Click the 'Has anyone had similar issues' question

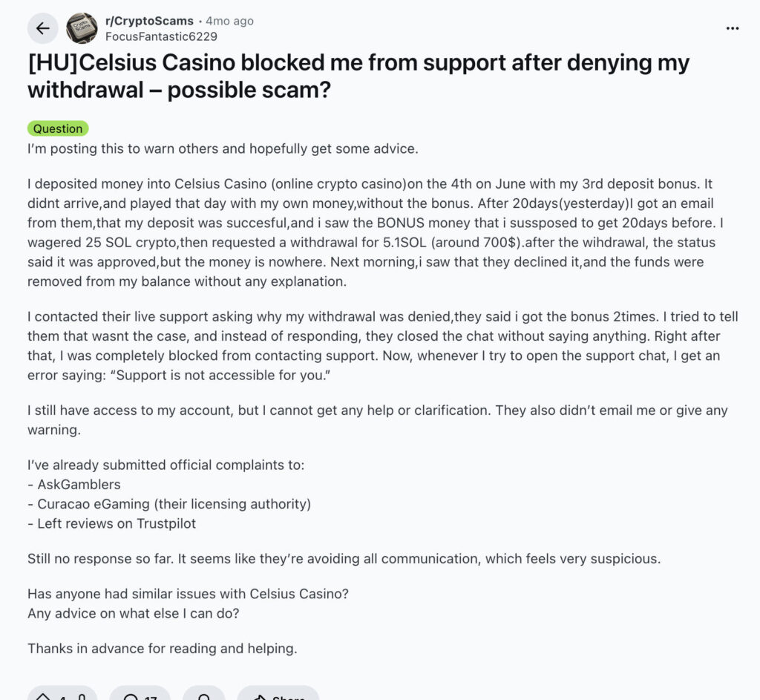click(x=188, y=594)
